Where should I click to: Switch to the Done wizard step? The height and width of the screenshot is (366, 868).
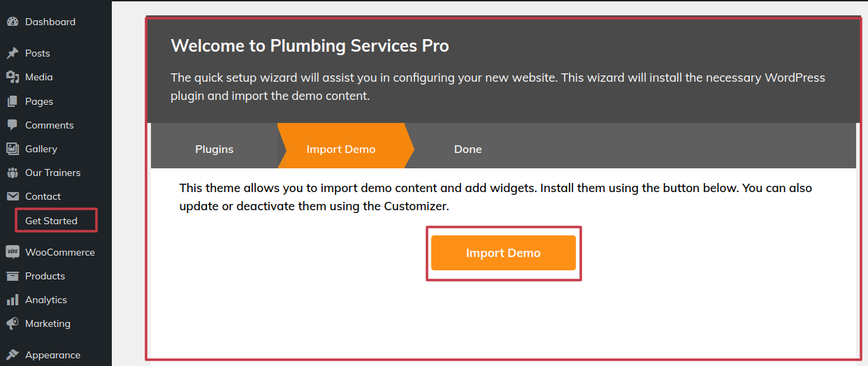tap(468, 149)
